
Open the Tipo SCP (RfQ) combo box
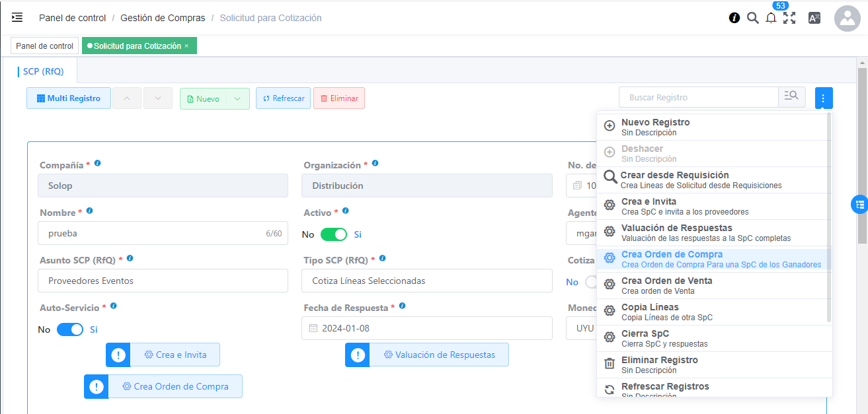tap(426, 281)
